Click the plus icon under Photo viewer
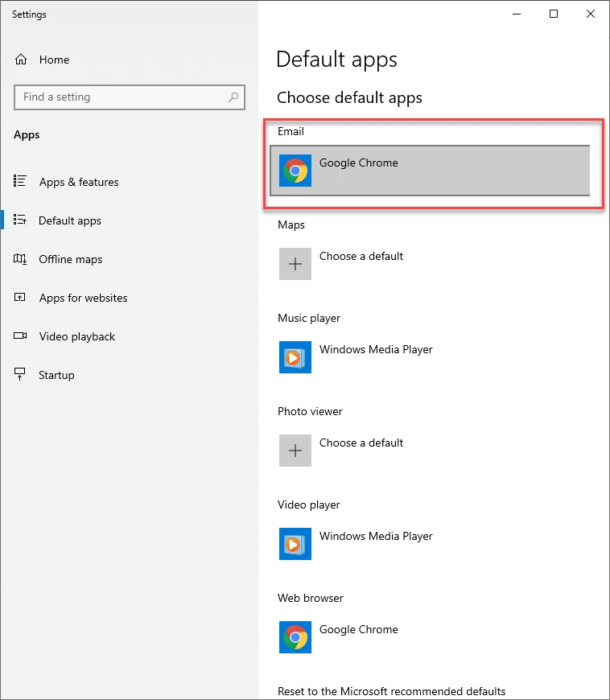Image resolution: width=610 pixels, height=700 pixels. [295, 451]
